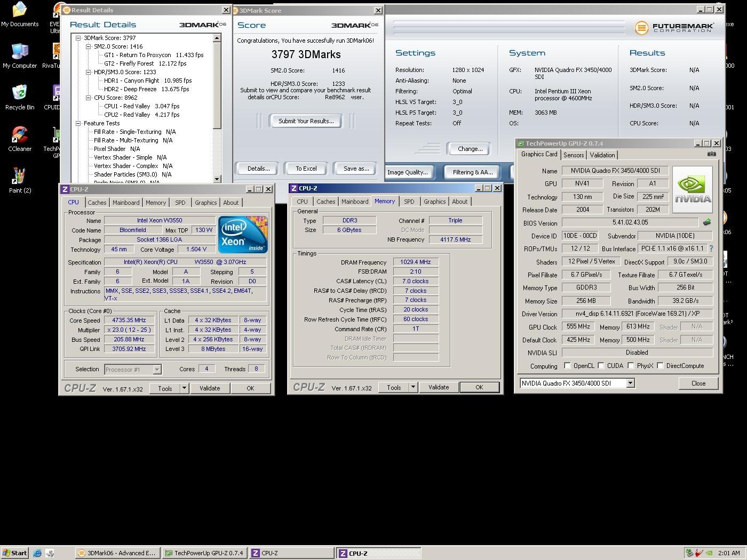The height and width of the screenshot is (560, 747).
Task: Click the Bus Interface question mark icon
Action: pyautogui.click(x=711, y=249)
